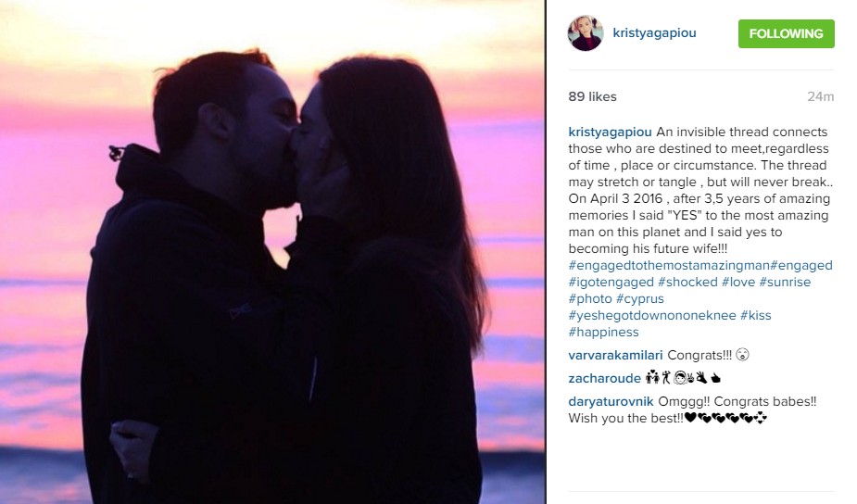
Task: Open the #love hashtag
Action: [737, 282]
